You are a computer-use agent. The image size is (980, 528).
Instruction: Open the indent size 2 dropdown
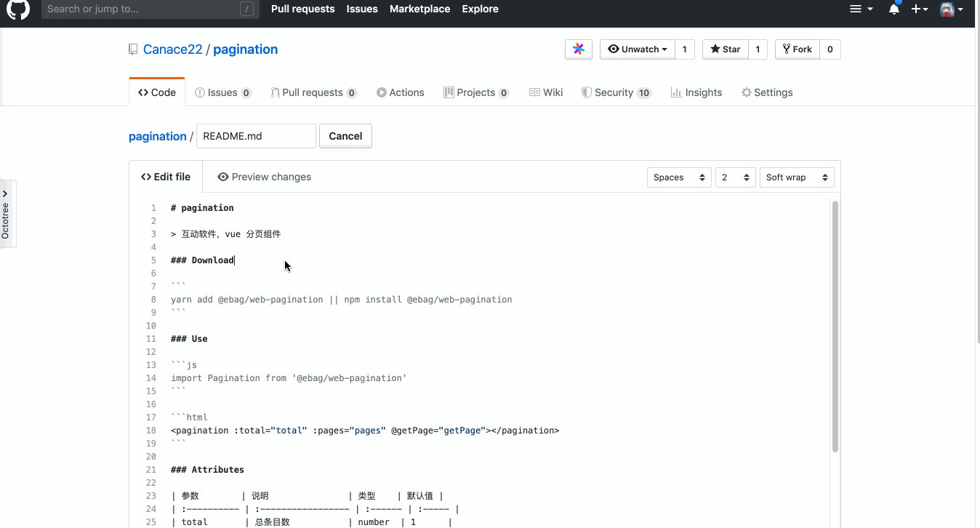[x=735, y=177]
